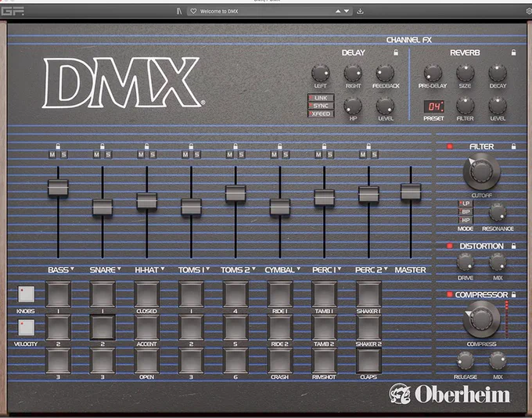Select BP filter mode
Screen dimensions: 532x418
(465, 212)
